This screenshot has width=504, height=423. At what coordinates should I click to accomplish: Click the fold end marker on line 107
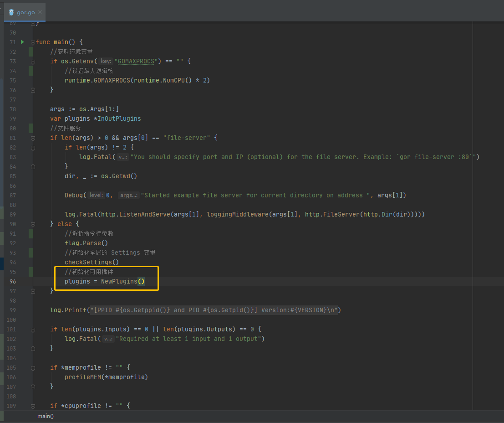33,387
